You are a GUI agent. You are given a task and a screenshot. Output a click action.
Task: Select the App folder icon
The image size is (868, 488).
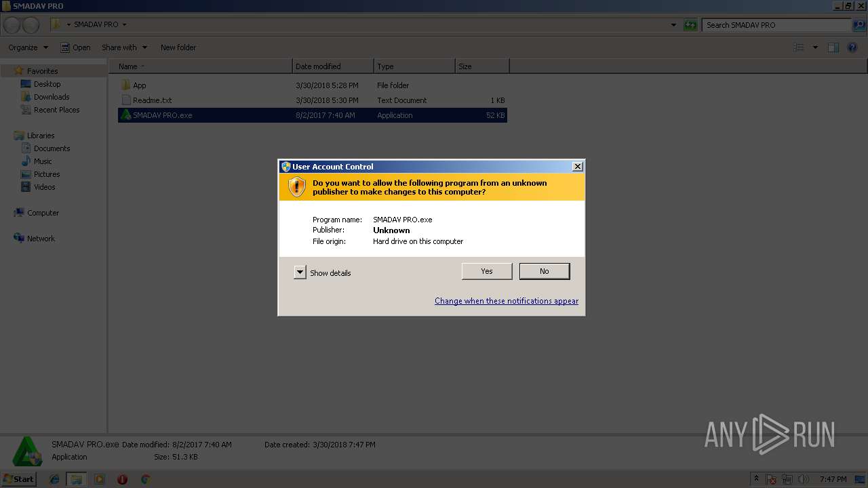point(125,85)
